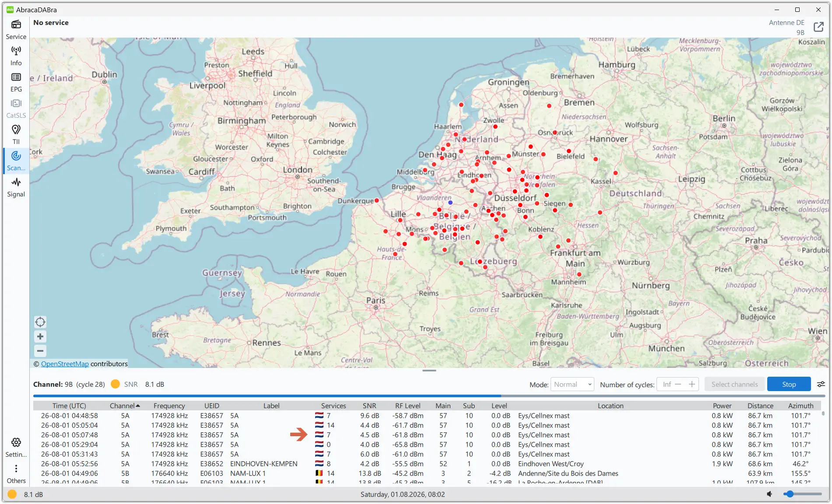Center the map with the crosshair button

[40, 322]
